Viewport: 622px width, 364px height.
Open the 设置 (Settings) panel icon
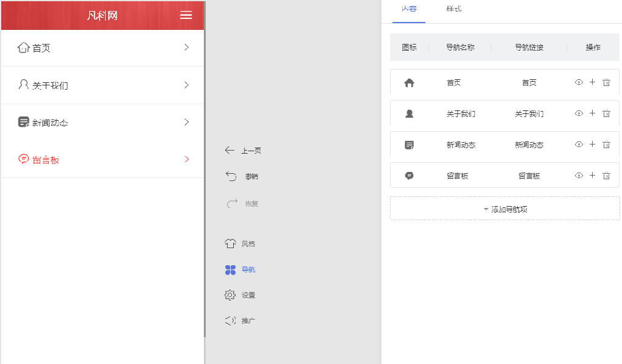[x=230, y=294]
